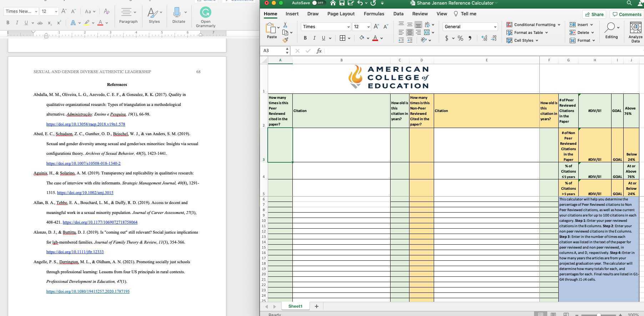The image size is (644, 316).
Task: Expand the General number format dropdown
Action: [495, 27]
